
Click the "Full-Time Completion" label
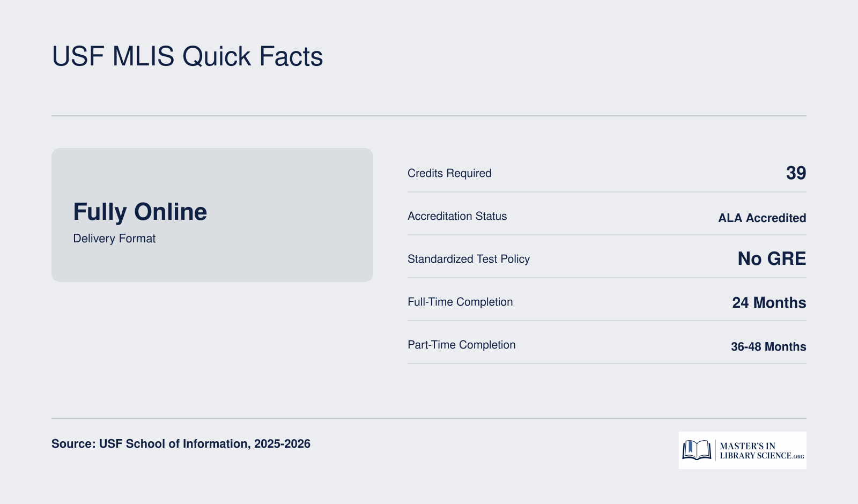coord(460,302)
